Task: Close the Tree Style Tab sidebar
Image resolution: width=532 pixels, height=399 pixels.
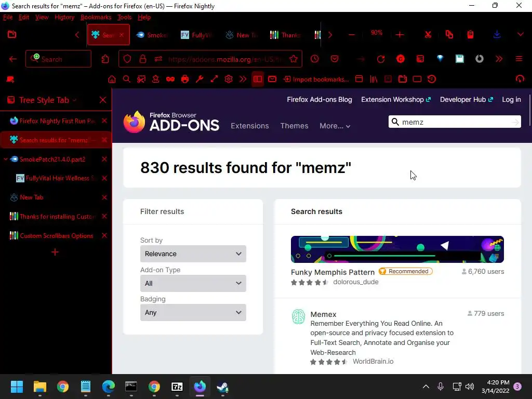Action: [103, 100]
